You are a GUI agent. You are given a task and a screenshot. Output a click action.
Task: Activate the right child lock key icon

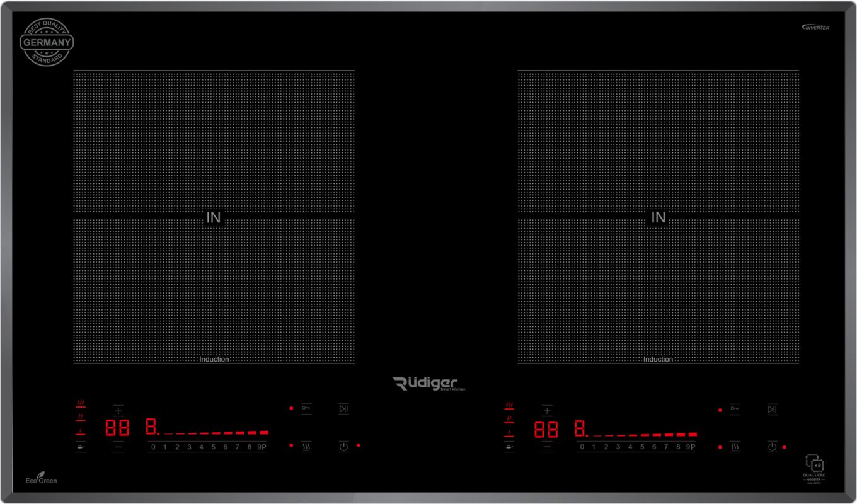[x=735, y=409]
